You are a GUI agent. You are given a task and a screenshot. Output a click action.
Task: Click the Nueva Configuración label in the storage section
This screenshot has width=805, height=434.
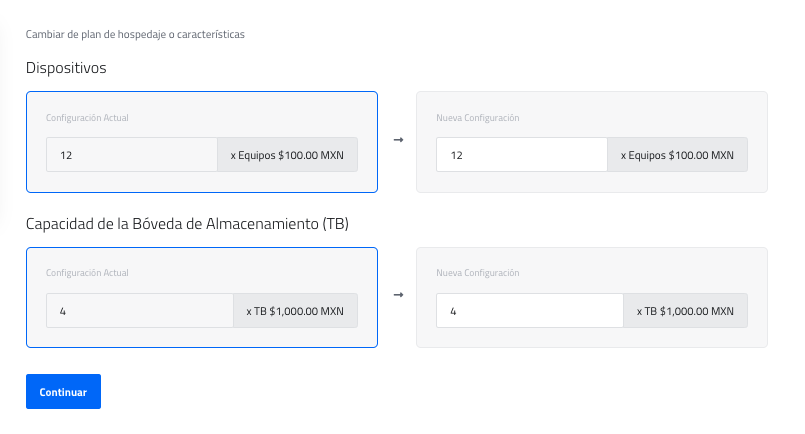coord(478,273)
